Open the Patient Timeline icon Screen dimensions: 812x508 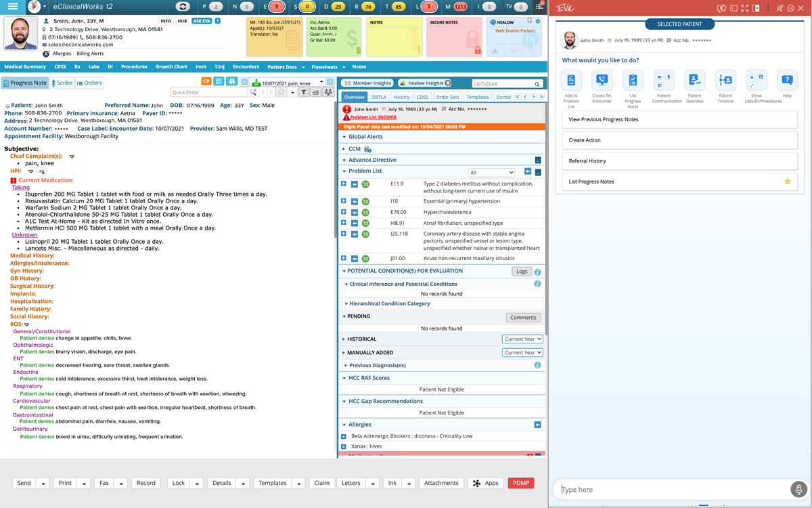coord(725,80)
